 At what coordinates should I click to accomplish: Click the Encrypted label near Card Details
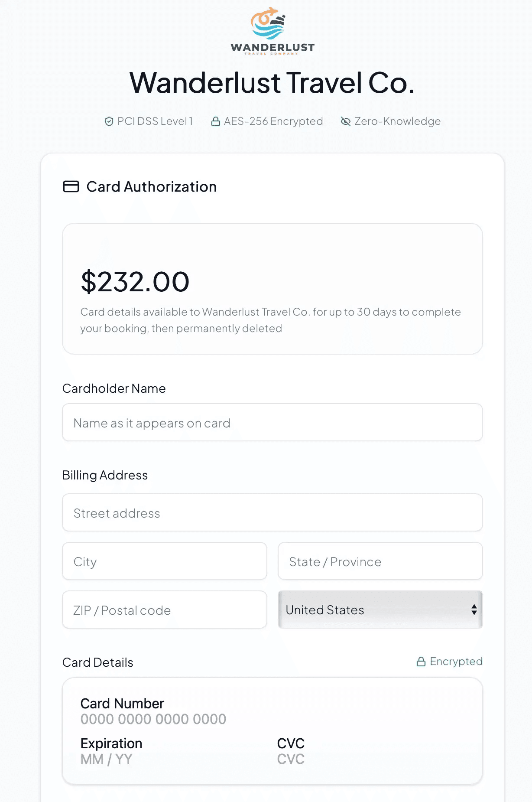456,662
